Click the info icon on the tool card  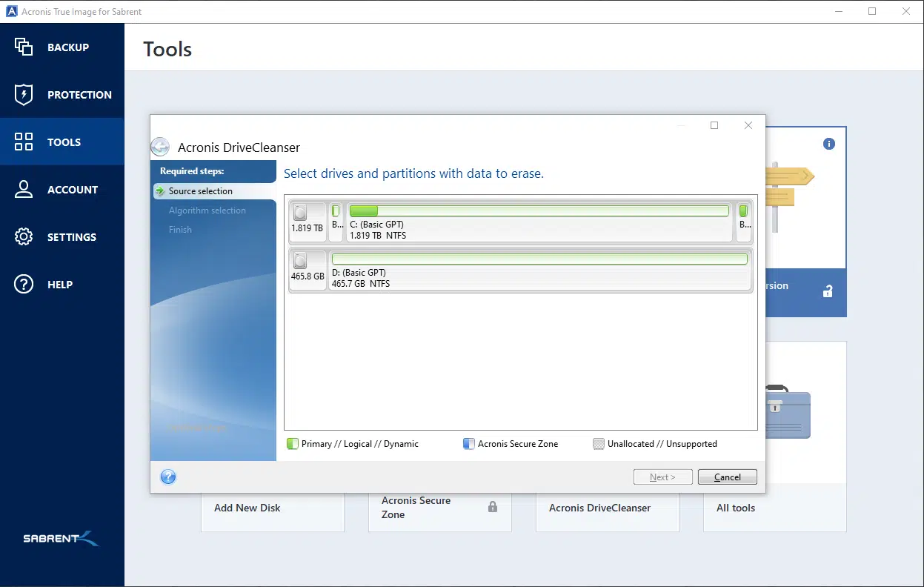pyautogui.click(x=829, y=144)
